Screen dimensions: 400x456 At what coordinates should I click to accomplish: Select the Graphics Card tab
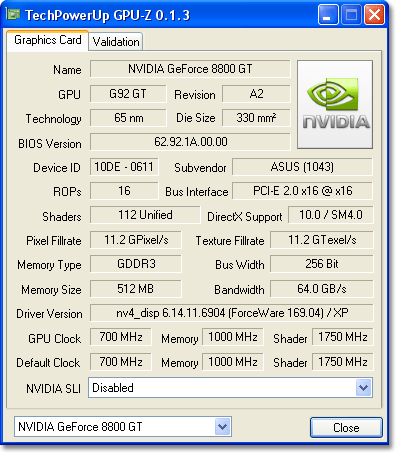pos(48,40)
